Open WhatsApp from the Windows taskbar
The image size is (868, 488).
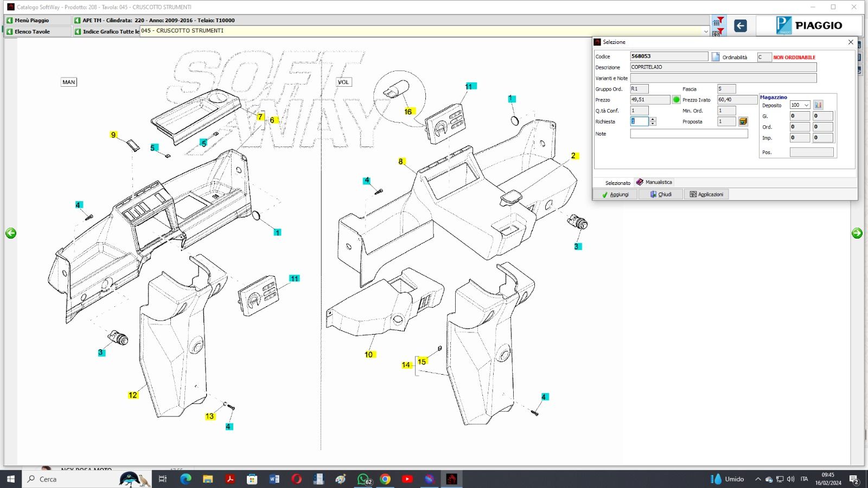363,479
